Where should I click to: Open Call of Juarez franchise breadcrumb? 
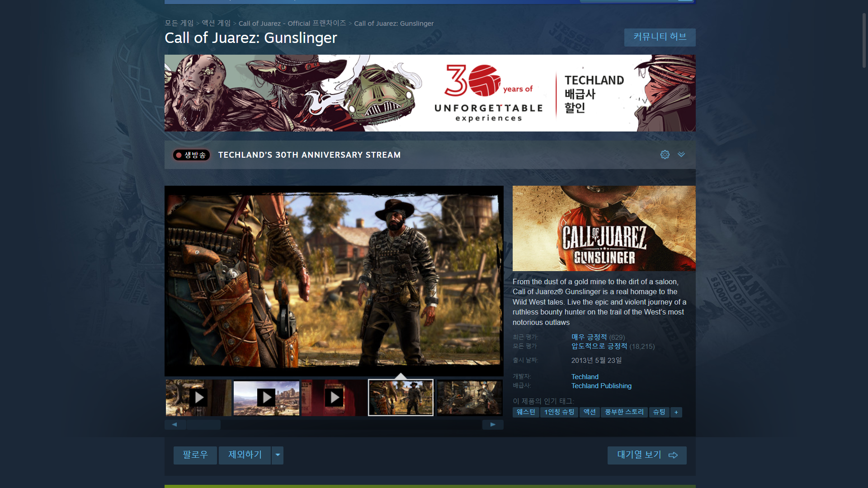pos(292,23)
